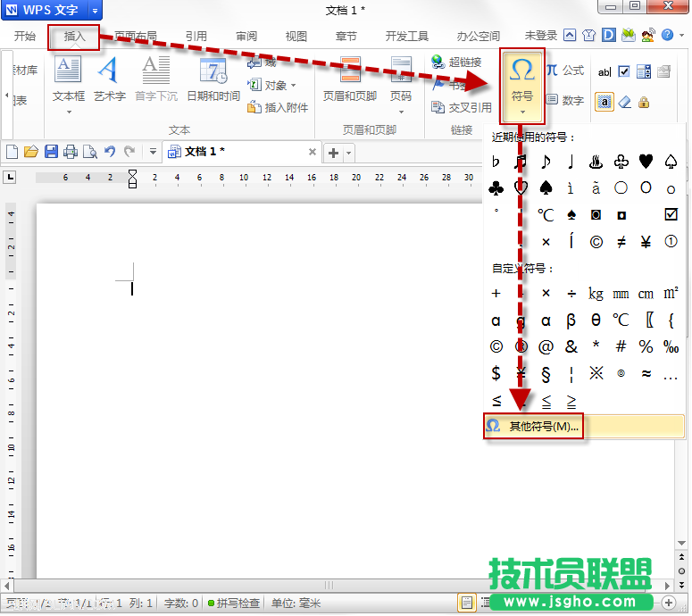This screenshot has width=692, height=616.
Task: Insert the @ symbol
Action: 546,346
